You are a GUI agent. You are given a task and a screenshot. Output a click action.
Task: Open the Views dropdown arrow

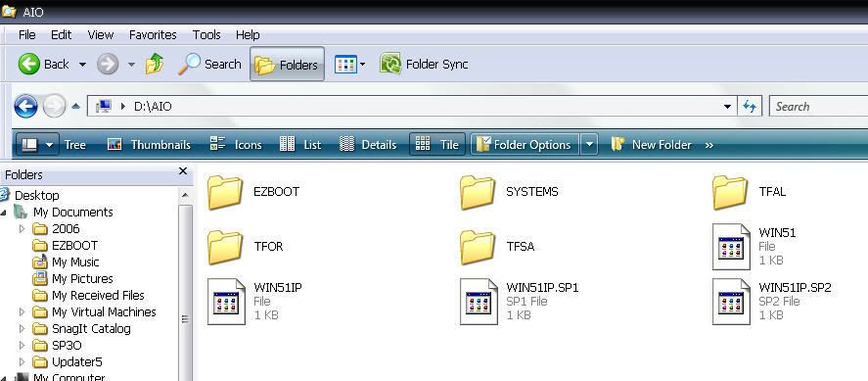[363, 65]
